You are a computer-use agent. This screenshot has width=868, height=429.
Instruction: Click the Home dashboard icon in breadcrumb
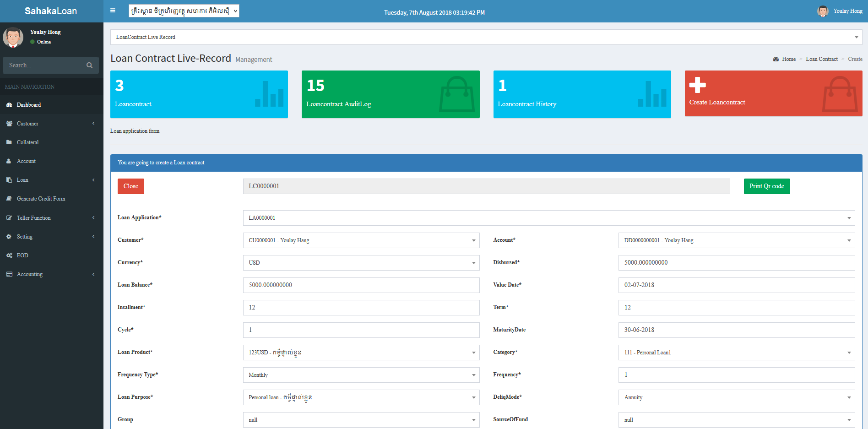(x=776, y=60)
